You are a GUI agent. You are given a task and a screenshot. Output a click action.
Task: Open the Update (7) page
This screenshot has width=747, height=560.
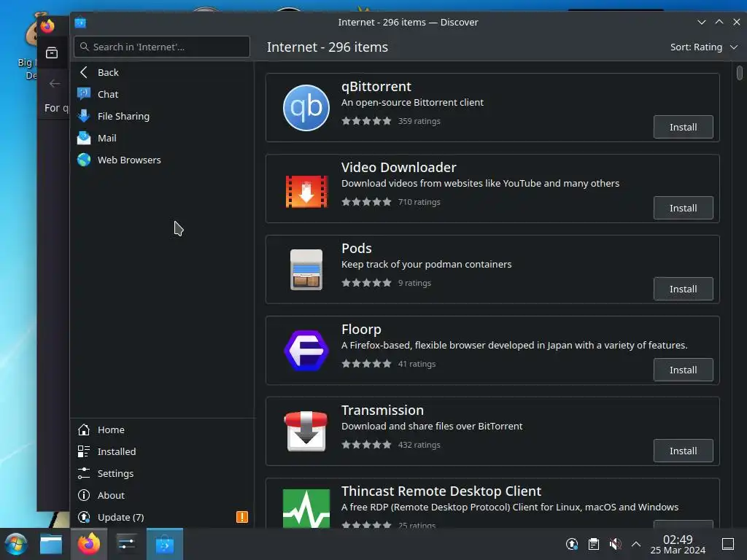[162, 517]
